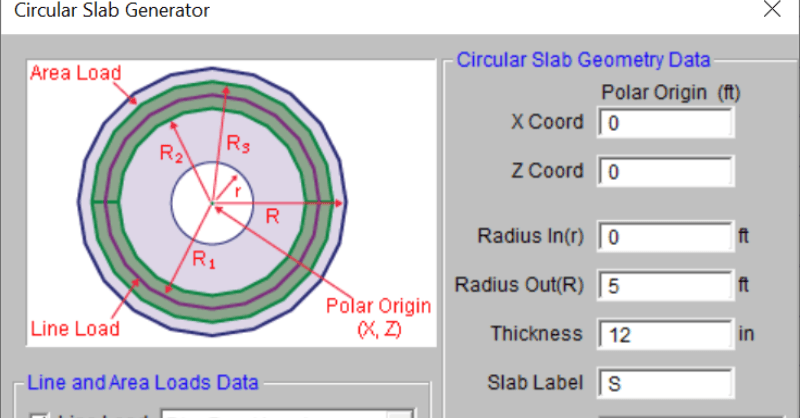Select the Radius In(r) text box
The image size is (800, 418).
665,237
